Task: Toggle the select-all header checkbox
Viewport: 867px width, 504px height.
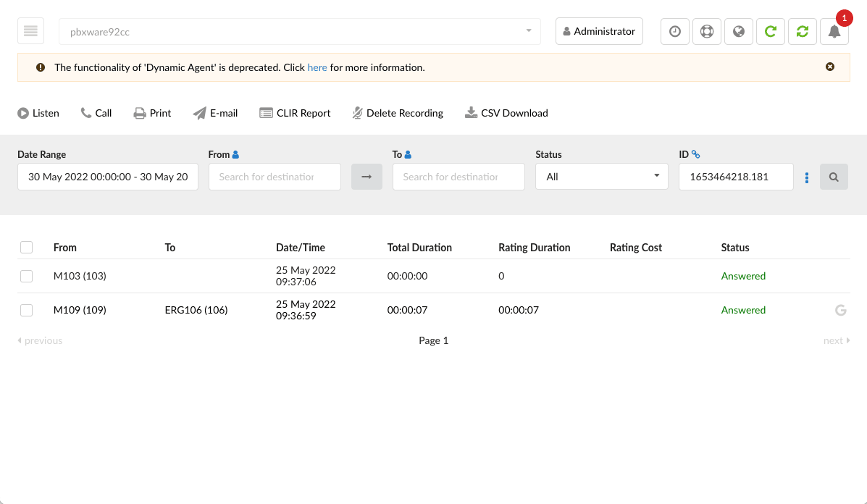Action: pos(27,247)
